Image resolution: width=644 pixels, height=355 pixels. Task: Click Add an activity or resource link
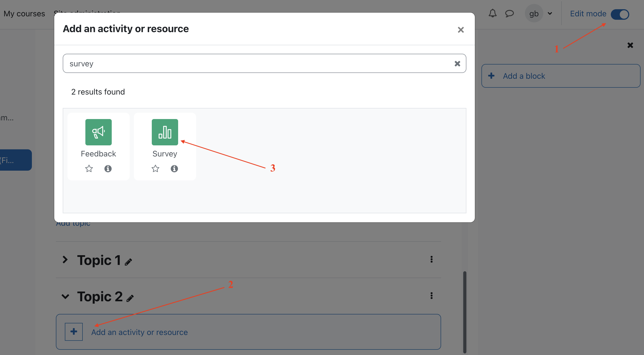[139, 332]
